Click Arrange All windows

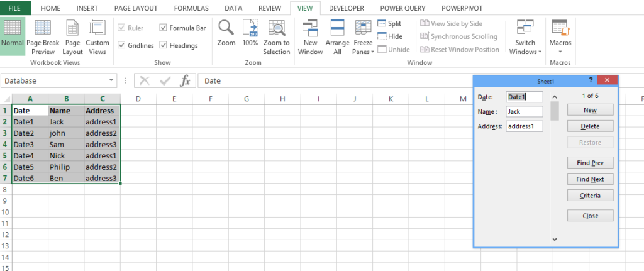[x=337, y=36]
